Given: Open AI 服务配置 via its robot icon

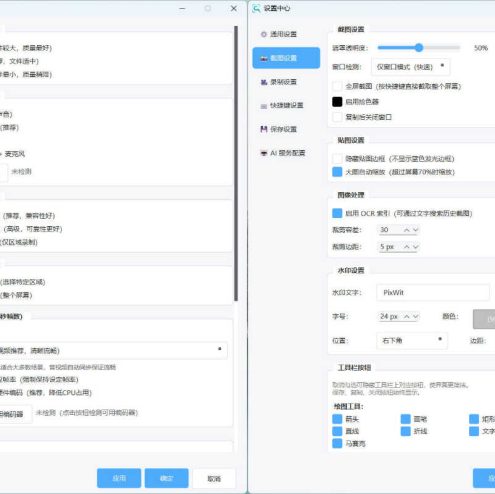Looking at the screenshot, I should pos(264,153).
